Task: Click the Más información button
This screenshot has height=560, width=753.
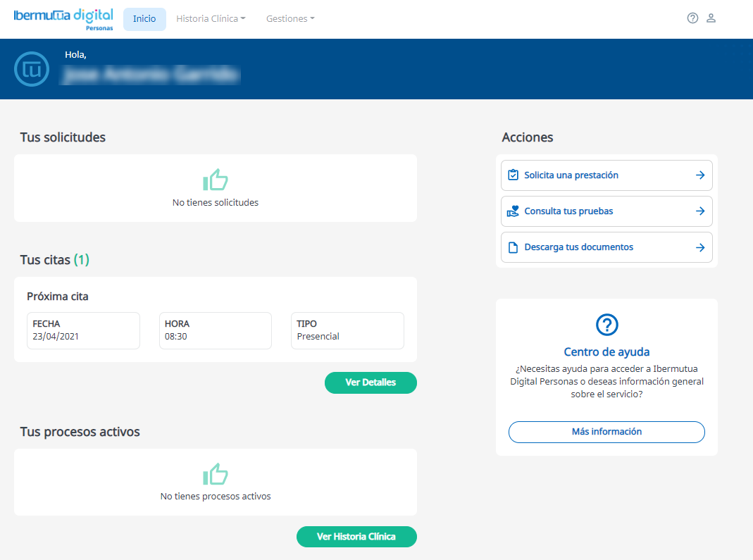Action: pos(606,432)
